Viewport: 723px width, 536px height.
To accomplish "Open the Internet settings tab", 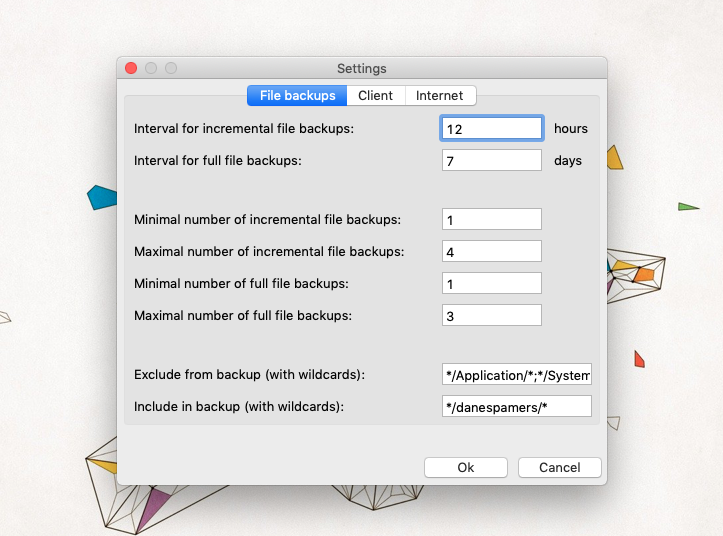I will pyautogui.click(x=440, y=95).
